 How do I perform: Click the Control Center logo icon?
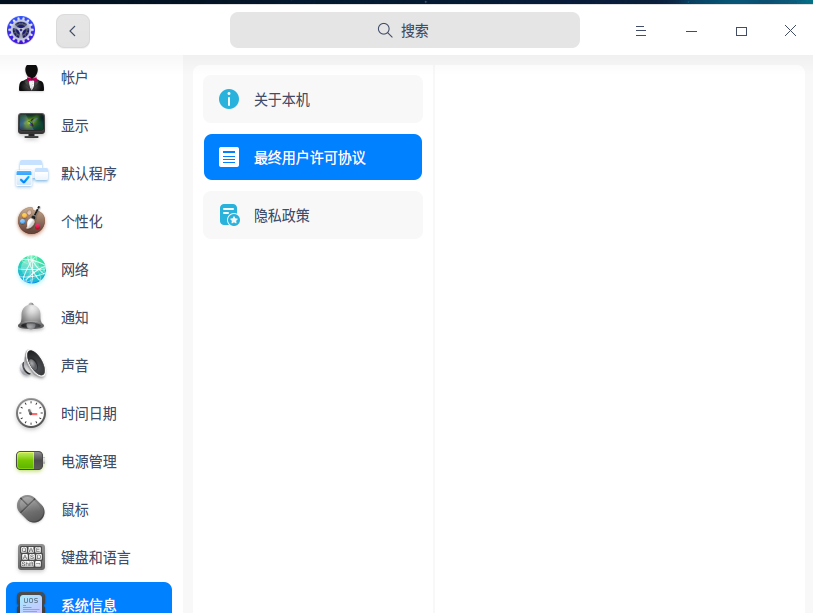[x=21, y=31]
